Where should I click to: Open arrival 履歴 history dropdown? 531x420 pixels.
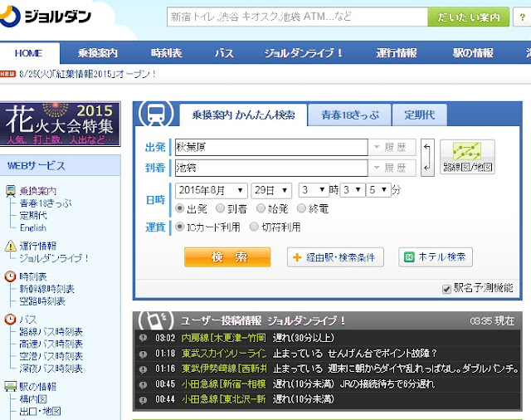tap(392, 168)
